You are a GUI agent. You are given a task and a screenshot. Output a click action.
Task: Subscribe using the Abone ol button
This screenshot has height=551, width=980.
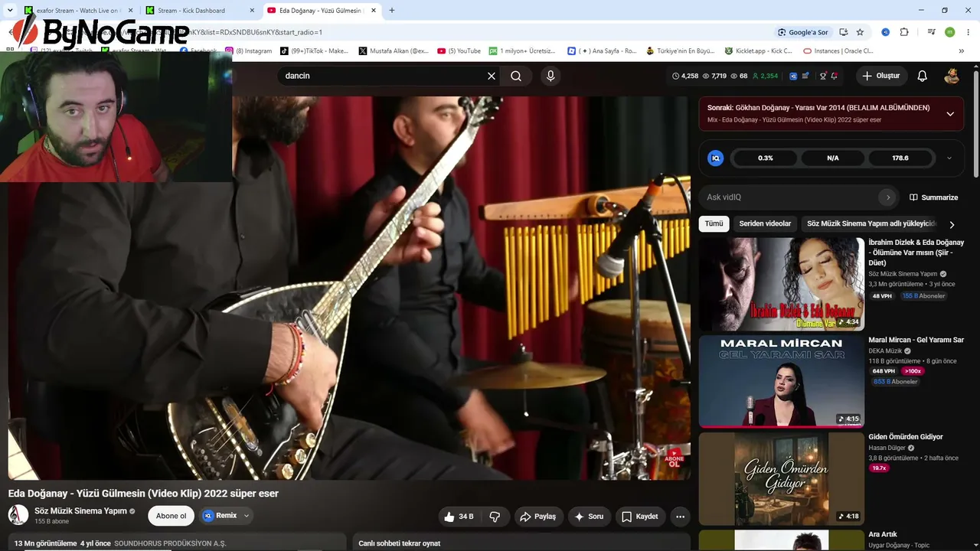click(x=171, y=516)
